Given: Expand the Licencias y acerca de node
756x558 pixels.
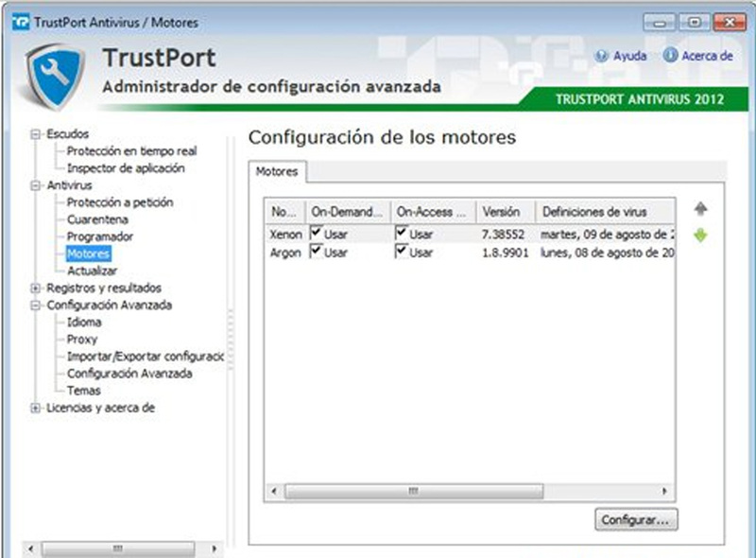Looking at the screenshot, I should point(35,408).
